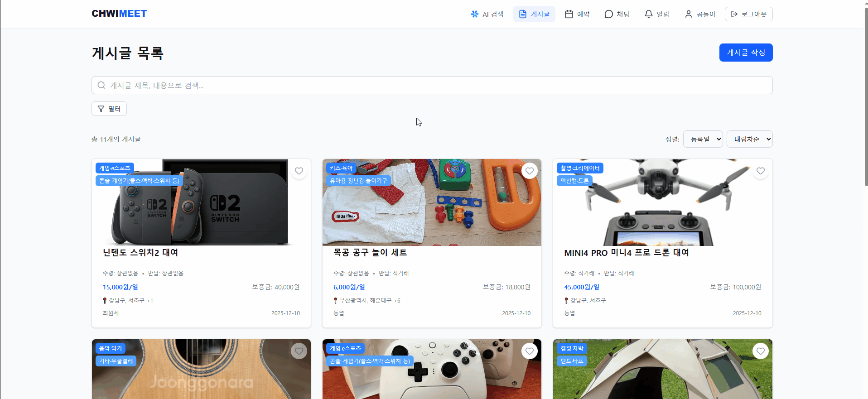868x399 pixels.
Task: Toggle heart on the white controller post
Action: [530, 351]
